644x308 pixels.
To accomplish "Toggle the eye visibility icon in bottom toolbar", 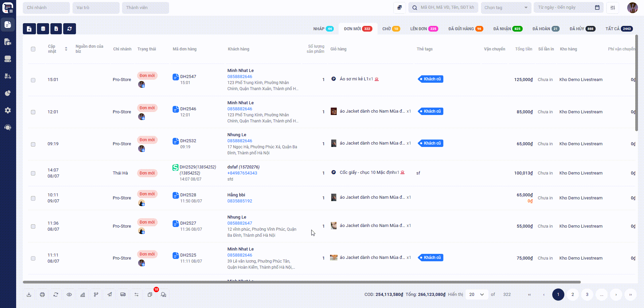I will tap(69, 295).
